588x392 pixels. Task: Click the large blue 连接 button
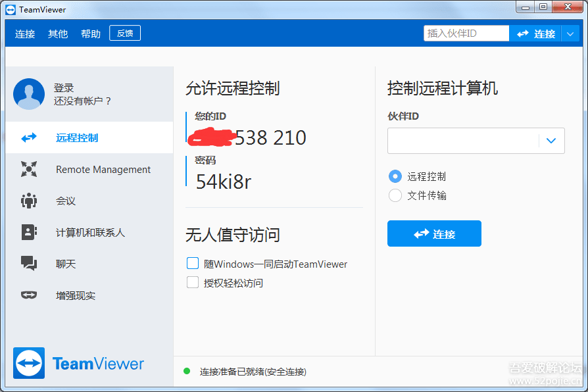[x=434, y=233]
